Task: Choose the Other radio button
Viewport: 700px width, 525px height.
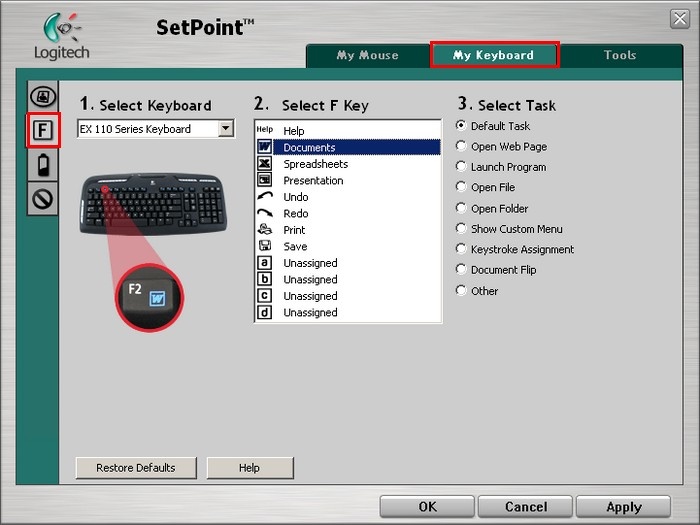Action: (x=461, y=291)
